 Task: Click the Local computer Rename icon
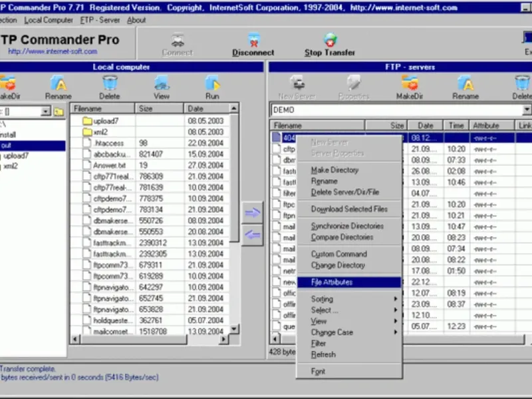(x=59, y=82)
